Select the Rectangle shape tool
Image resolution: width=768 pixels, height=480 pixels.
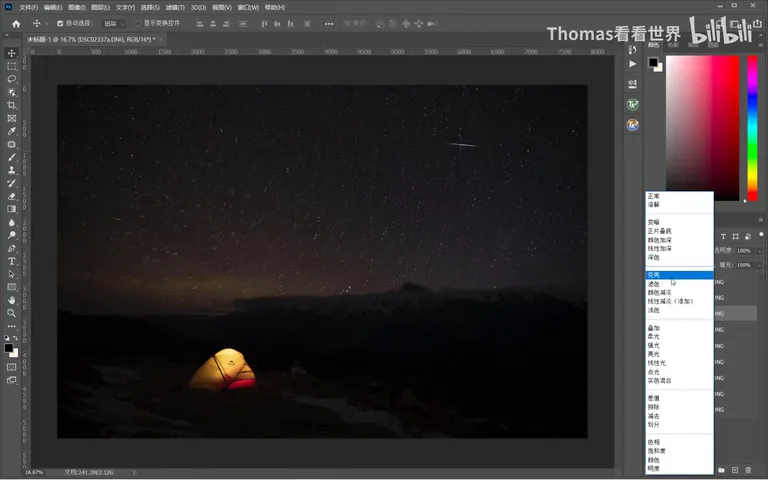(12, 288)
